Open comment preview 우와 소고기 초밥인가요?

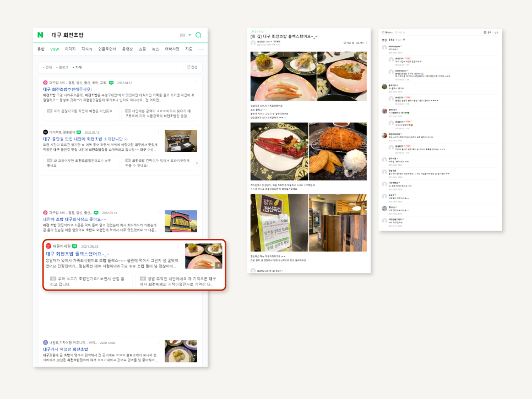pos(89,281)
